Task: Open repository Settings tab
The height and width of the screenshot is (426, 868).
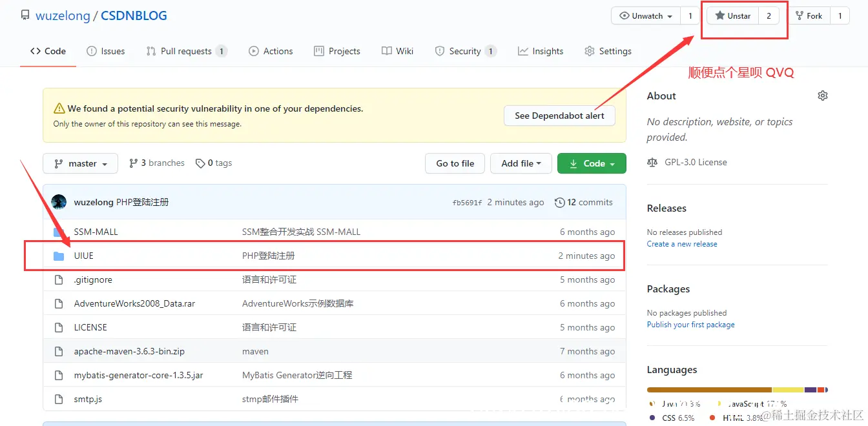Action: [608, 51]
